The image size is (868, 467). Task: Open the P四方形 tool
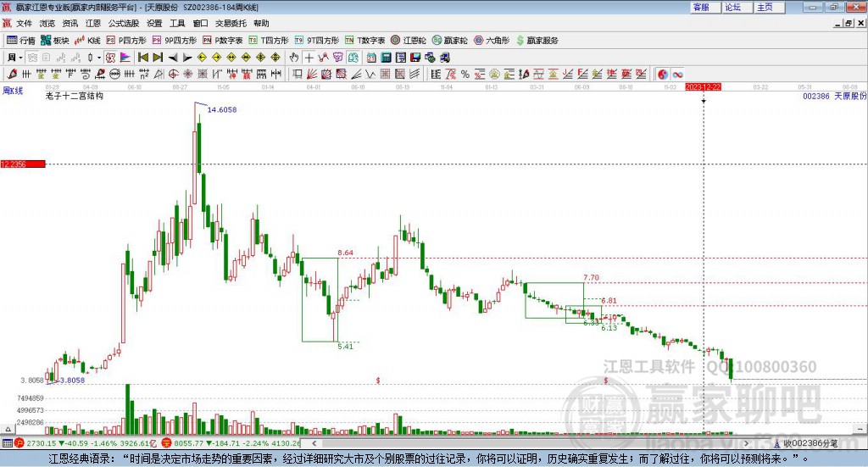click(126, 41)
